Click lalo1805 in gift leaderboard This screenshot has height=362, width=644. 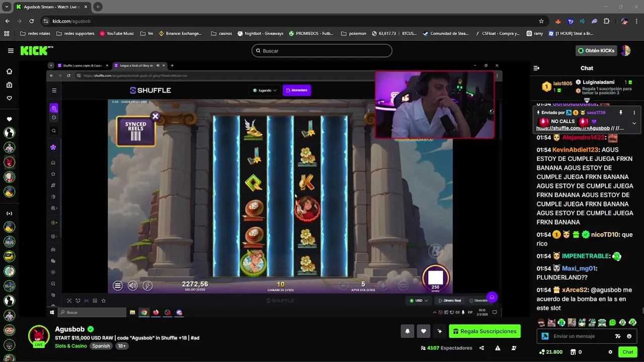tap(562, 83)
